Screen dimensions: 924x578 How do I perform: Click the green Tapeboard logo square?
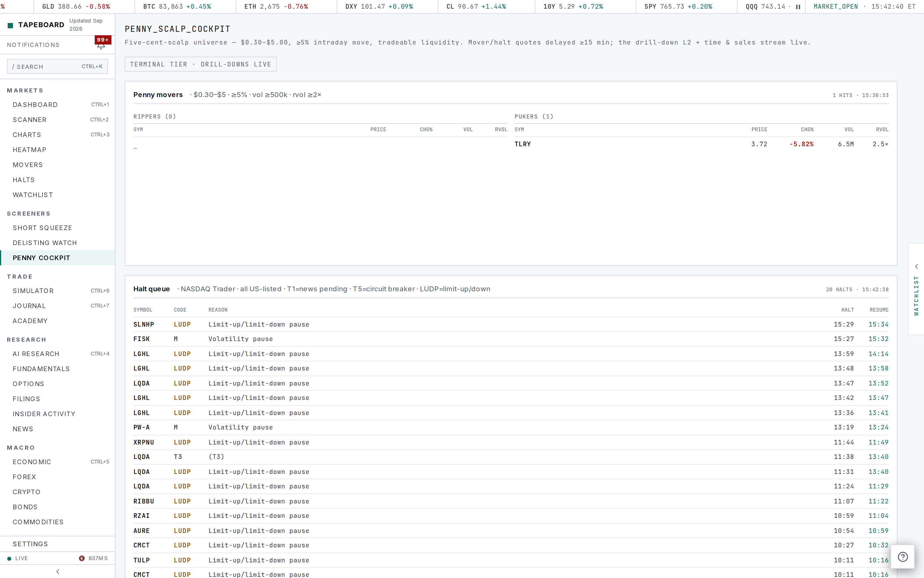click(x=10, y=25)
